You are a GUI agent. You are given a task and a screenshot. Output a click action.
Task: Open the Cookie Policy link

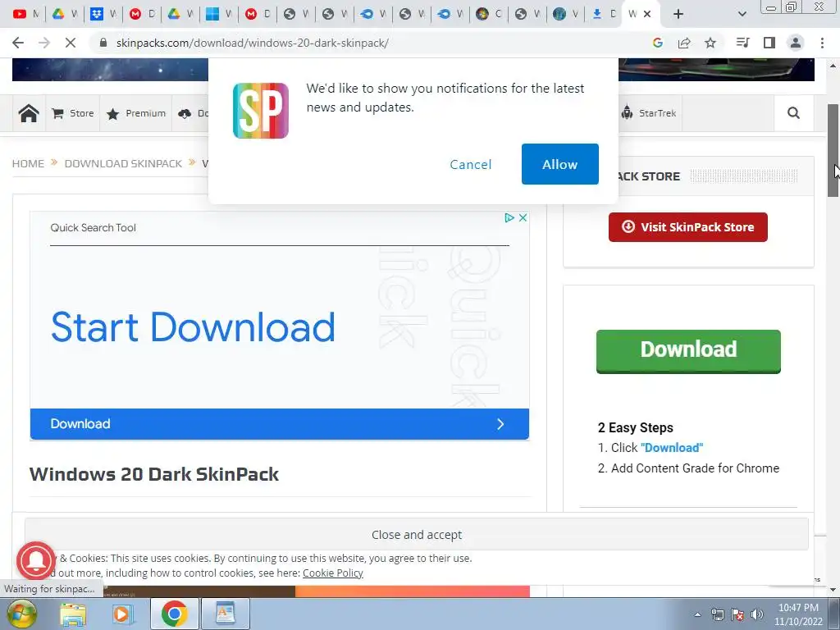pos(333,573)
